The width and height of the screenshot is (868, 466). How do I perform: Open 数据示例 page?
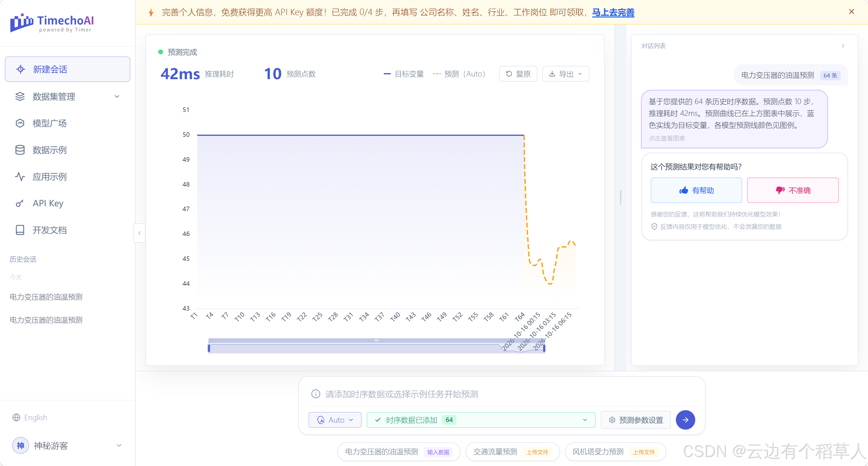pyautogui.click(x=67, y=150)
